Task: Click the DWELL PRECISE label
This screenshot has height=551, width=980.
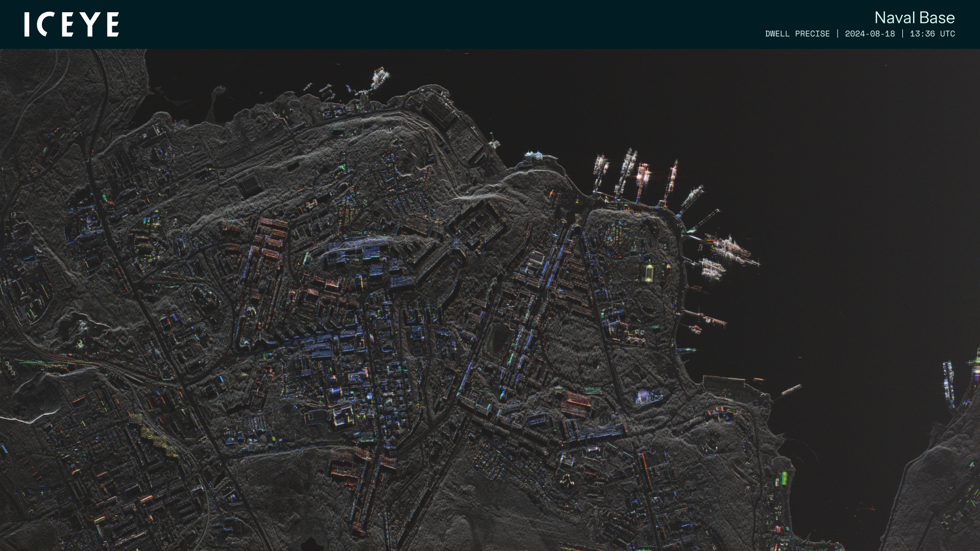Action: pyautogui.click(x=797, y=34)
